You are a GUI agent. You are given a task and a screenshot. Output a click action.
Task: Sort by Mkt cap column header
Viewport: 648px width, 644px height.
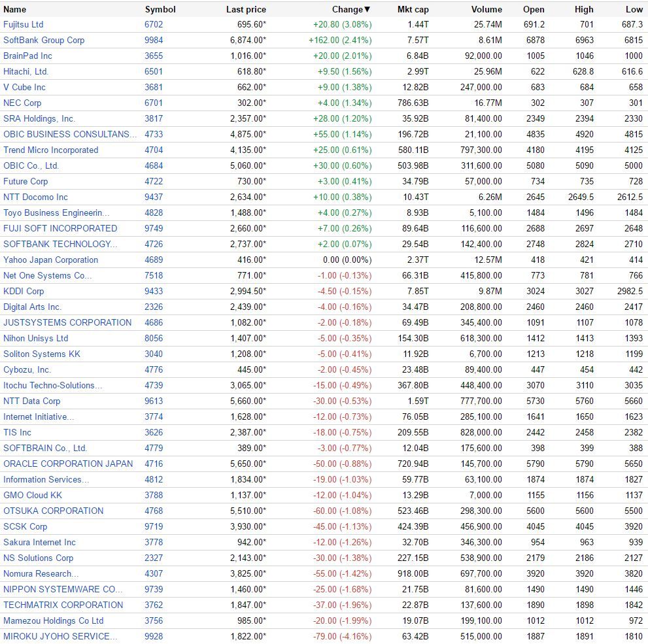[x=413, y=10]
